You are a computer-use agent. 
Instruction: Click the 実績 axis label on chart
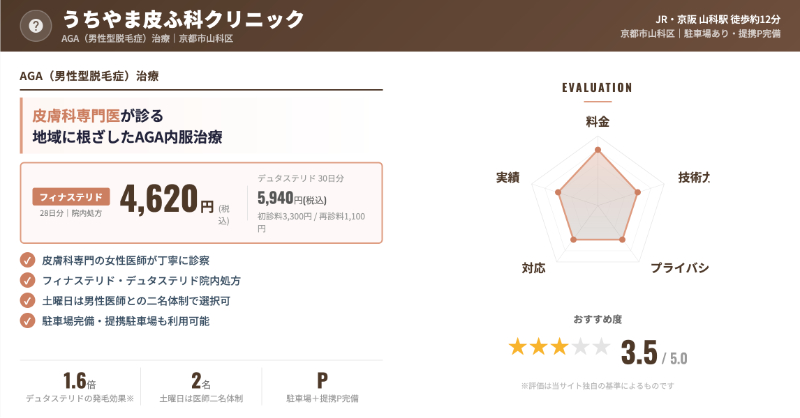click(507, 177)
